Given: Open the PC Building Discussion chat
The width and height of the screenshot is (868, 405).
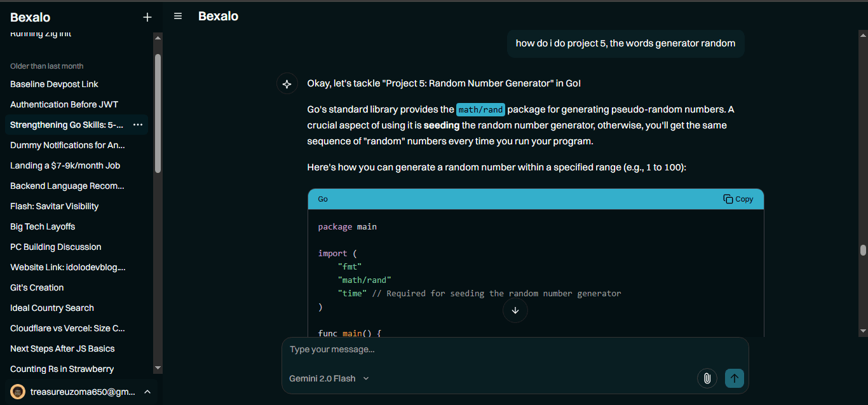Looking at the screenshot, I should click(x=55, y=247).
